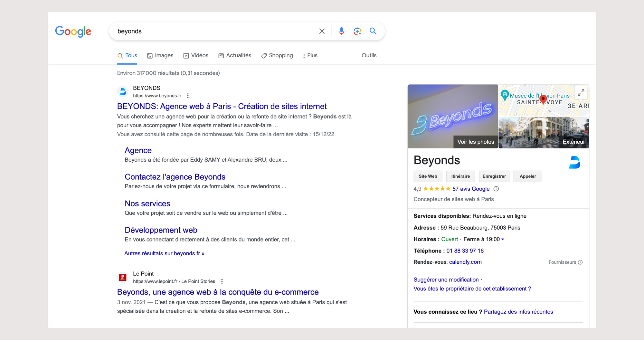
Task: Open the Outils menu
Action: 369,55
